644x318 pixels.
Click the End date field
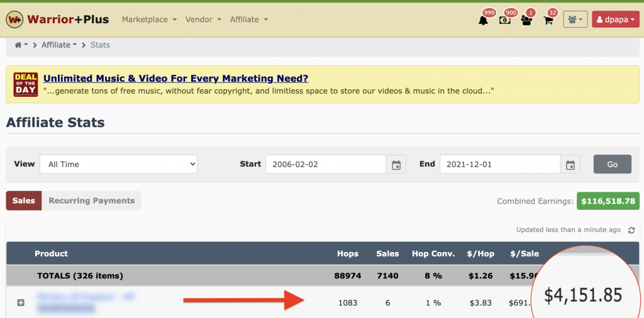pyautogui.click(x=500, y=164)
